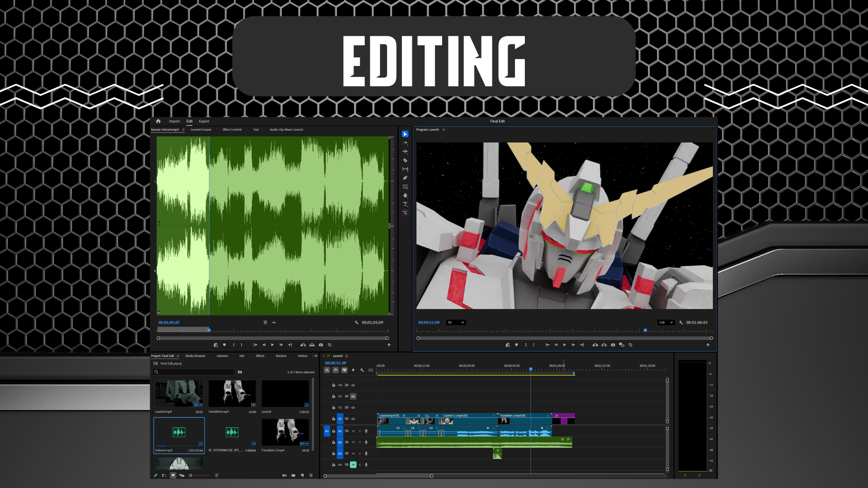Click the Project panel search field
This screenshot has width=868, height=488.
pos(194,372)
